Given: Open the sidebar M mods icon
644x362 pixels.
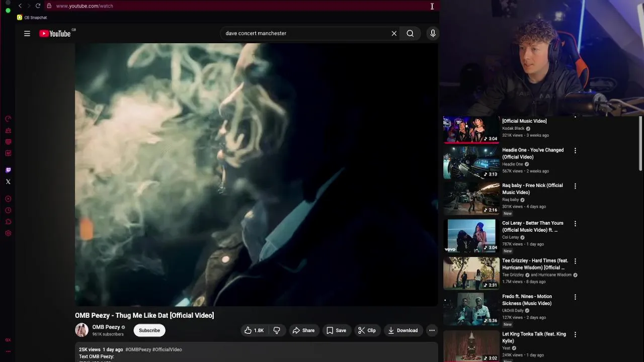Looking at the screenshot, I should coord(8,153).
